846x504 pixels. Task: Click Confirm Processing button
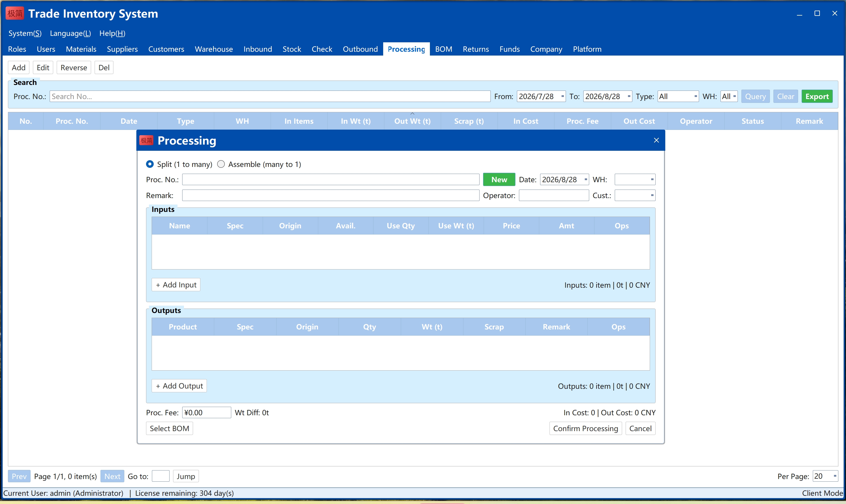tap(586, 428)
